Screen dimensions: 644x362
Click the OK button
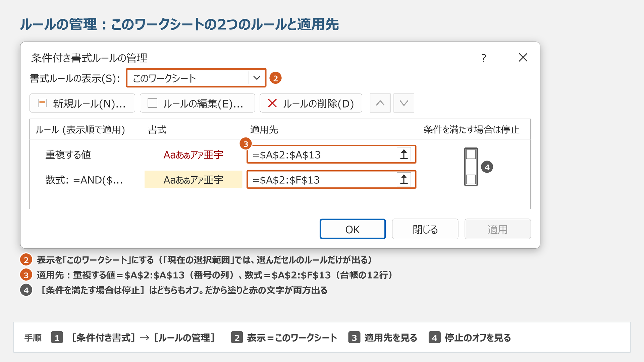pos(353,229)
